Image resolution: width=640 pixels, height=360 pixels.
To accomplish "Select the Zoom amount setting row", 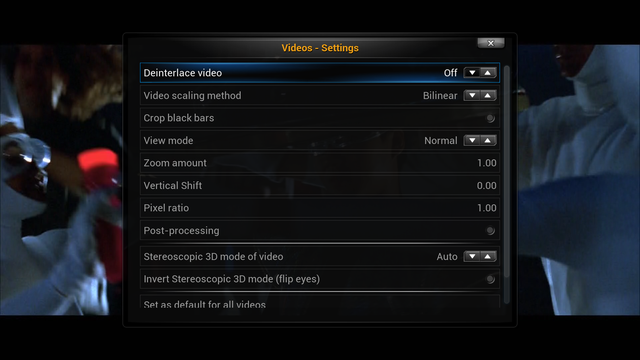I will pyautogui.click(x=320, y=163).
